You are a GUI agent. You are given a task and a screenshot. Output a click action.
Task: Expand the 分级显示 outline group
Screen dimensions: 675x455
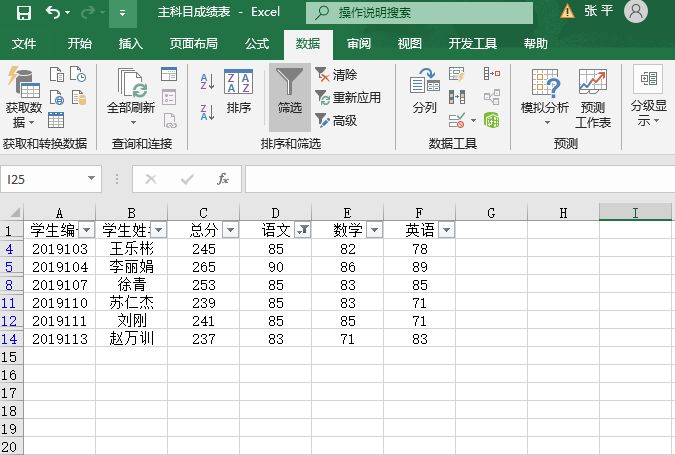[x=648, y=96]
